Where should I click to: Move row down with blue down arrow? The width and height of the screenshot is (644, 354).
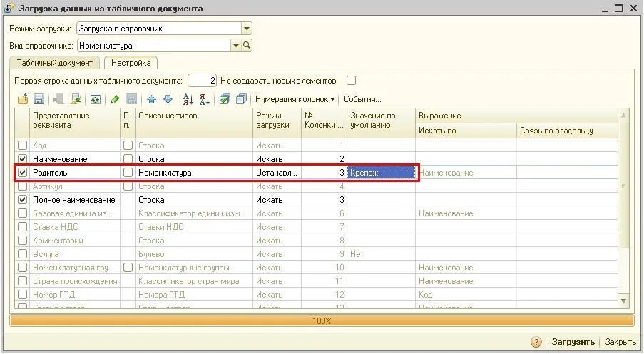(x=168, y=99)
